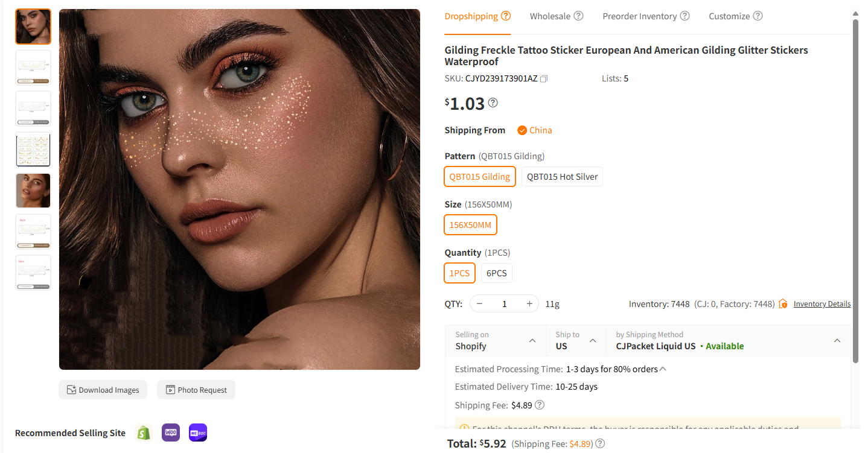Click the help icon next to the price
This screenshot has height=453, width=868.
tap(493, 103)
